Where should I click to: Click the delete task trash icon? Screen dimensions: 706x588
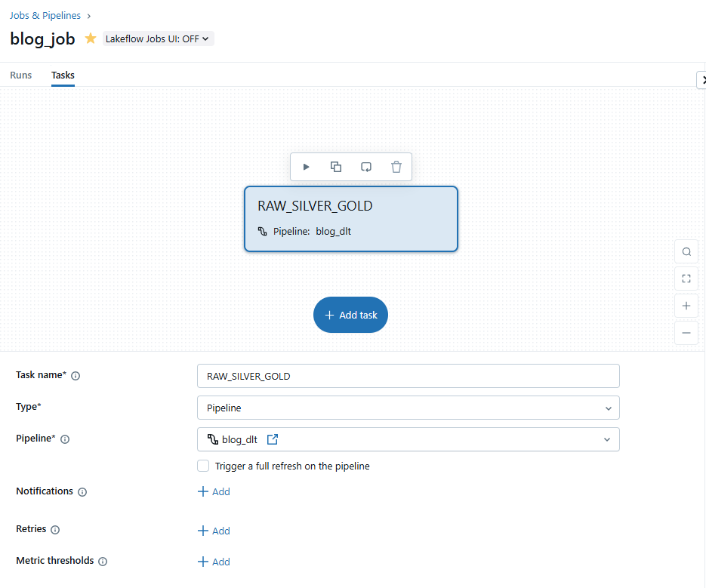pos(396,167)
